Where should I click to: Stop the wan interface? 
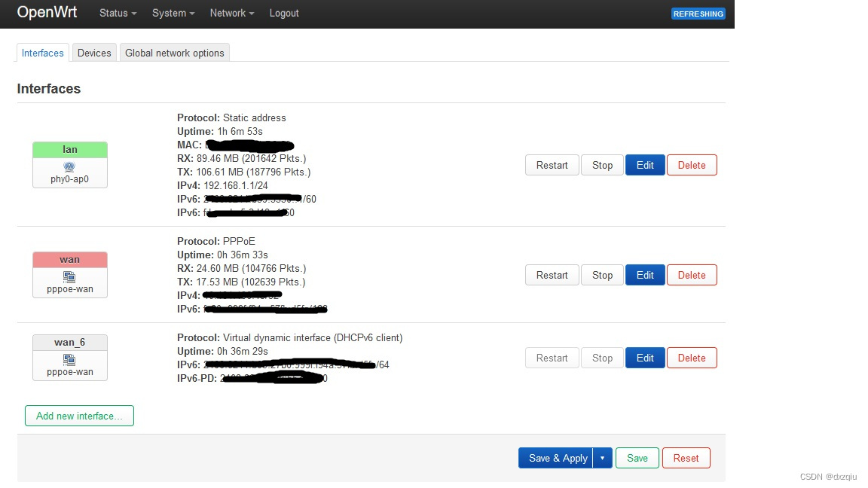coord(602,275)
